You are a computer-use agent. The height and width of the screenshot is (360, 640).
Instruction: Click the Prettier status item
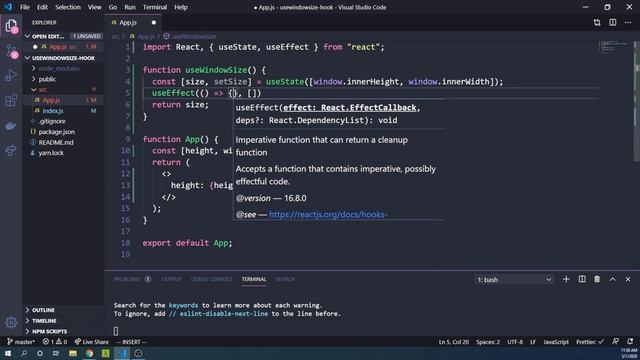tap(590, 342)
